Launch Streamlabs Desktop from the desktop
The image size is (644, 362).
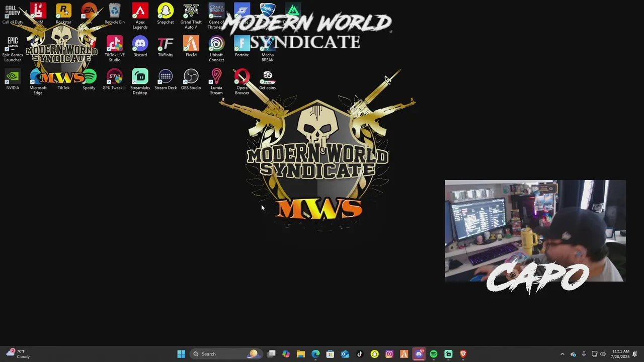pos(140,82)
